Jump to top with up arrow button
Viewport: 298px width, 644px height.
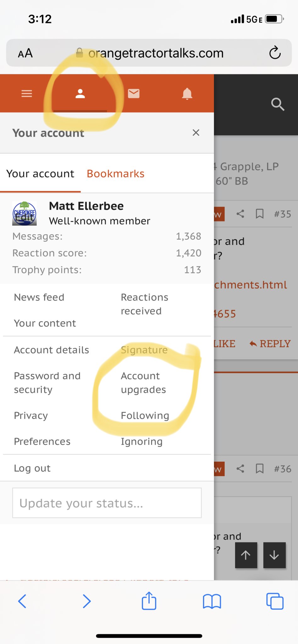pyautogui.click(x=246, y=555)
